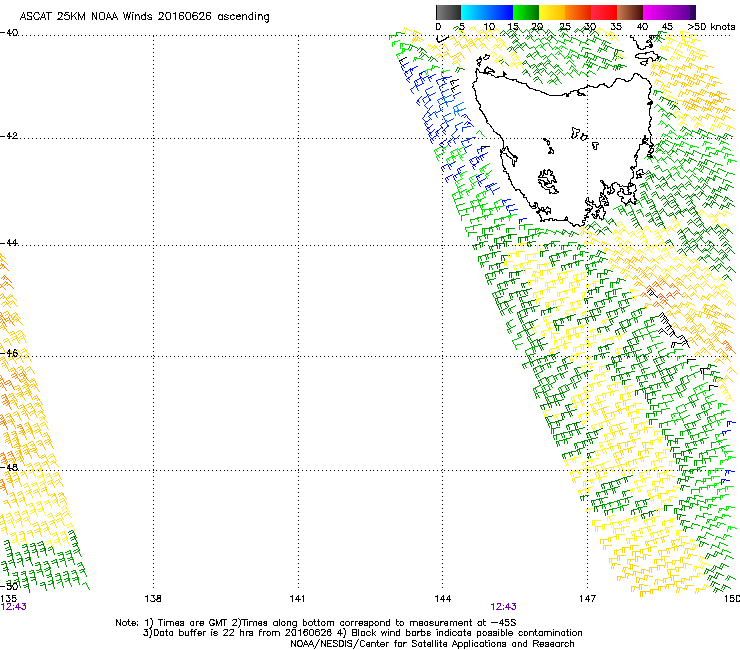The image size is (740, 650).
Task: Click the 'NOAA/NESDIS/Center for Satellite Applications and Research' credit
Action: (432, 644)
